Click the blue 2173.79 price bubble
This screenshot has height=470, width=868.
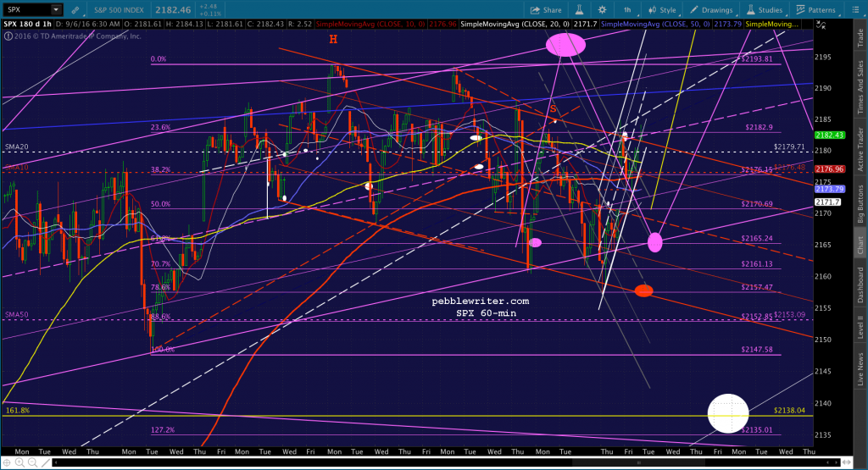click(x=829, y=189)
